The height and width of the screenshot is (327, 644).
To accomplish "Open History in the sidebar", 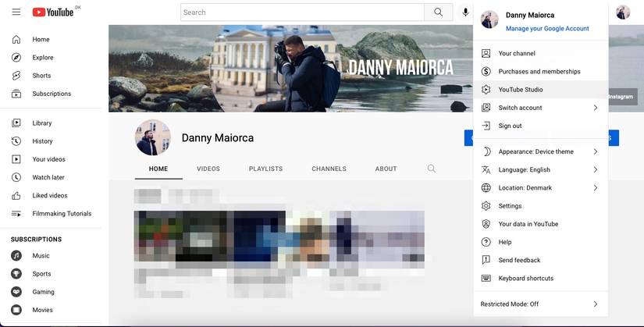I will (51, 141).
